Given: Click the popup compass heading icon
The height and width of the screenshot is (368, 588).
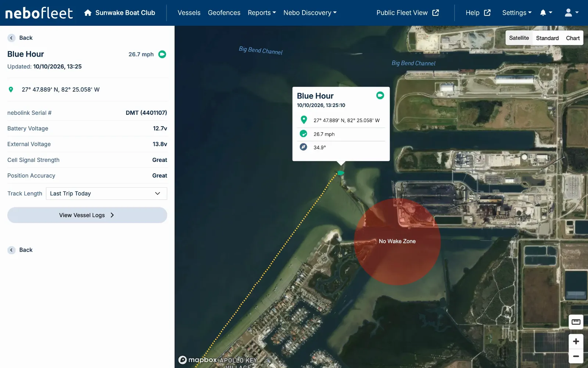Looking at the screenshot, I should click(304, 147).
